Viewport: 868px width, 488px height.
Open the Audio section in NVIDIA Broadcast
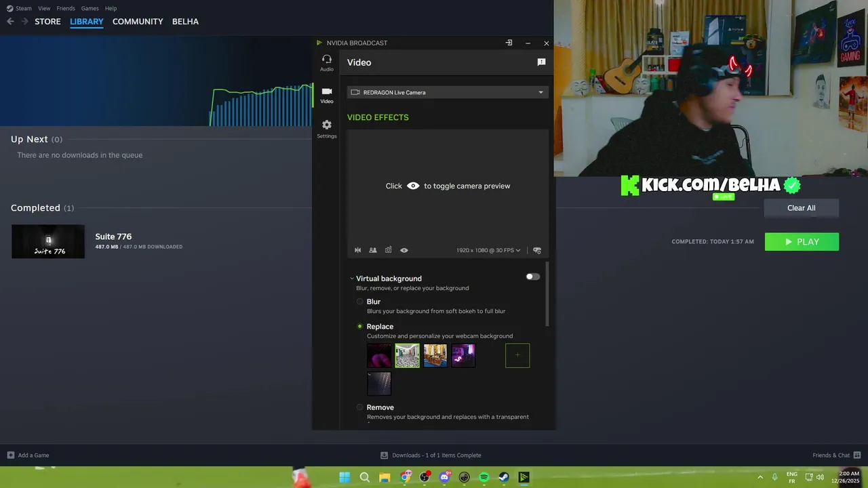pos(327,62)
